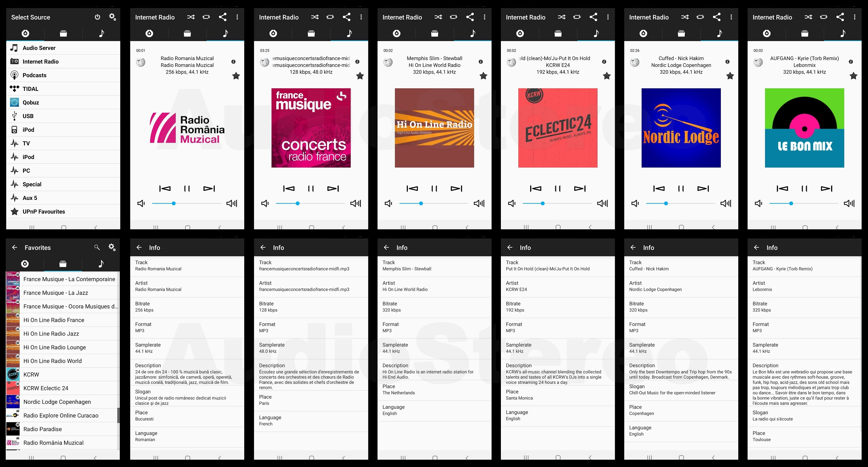Share the Lebonmix station
Screen dimensions: 868x467
tap(840, 17)
